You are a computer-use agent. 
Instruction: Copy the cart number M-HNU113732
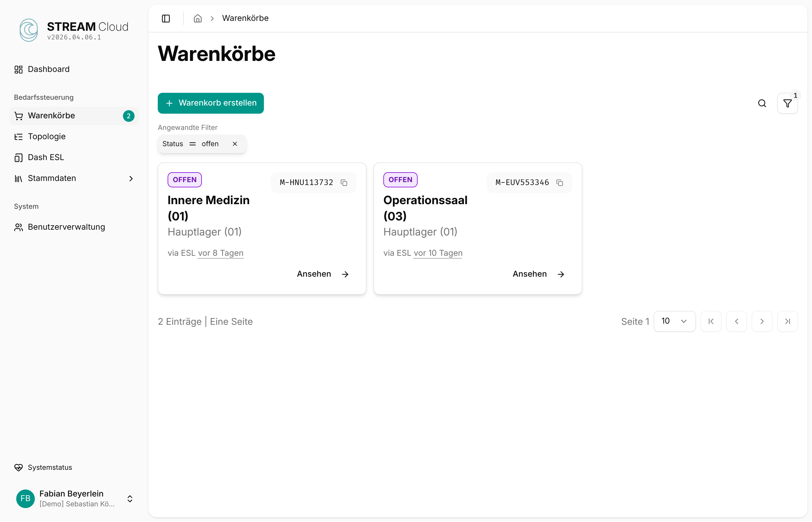344,182
